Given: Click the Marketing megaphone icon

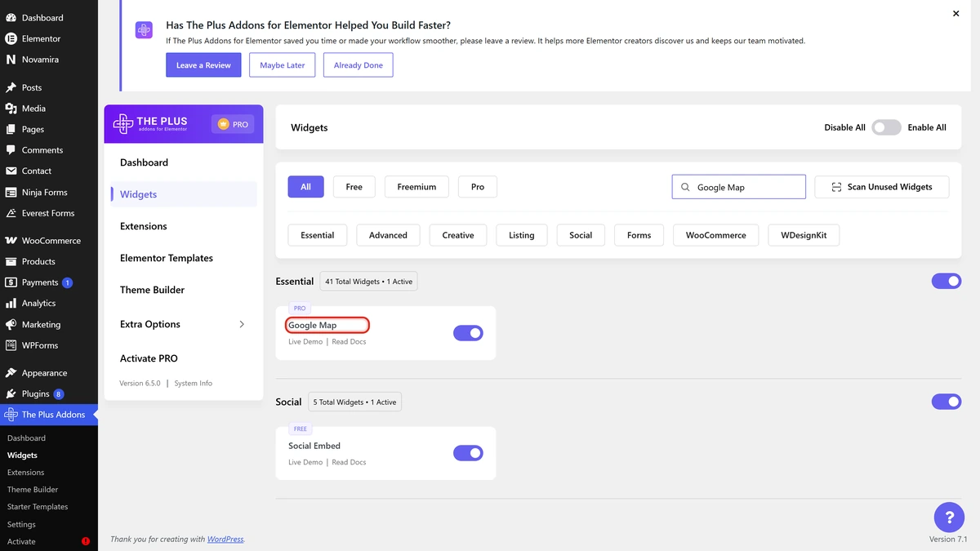Looking at the screenshot, I should (11, 325).
